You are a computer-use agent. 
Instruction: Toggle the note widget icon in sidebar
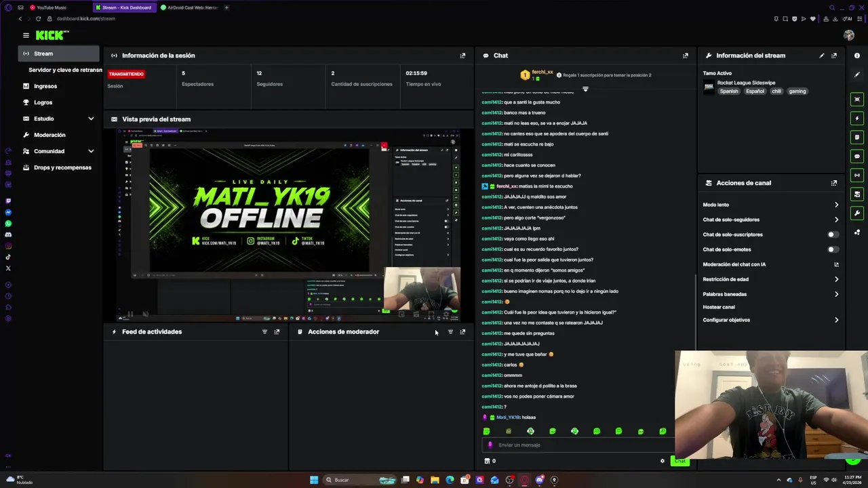(x=857, y=138)
